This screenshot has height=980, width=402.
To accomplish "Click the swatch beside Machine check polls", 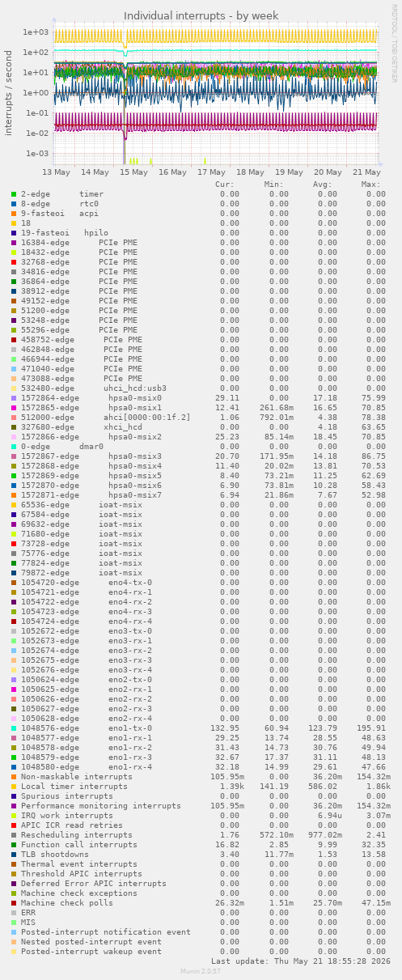I will point(14,903).
